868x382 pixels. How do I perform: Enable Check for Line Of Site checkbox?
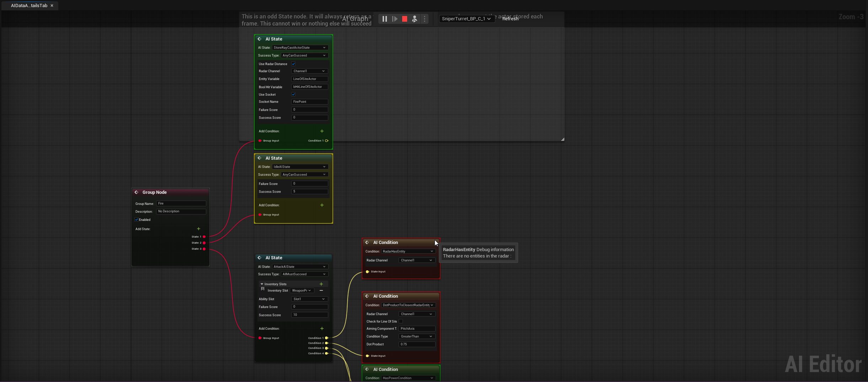(x=401, y=322)
